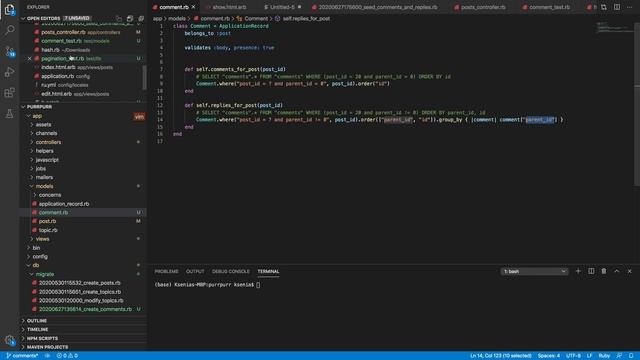Screen dimensions: 640x360
Task: Open the Problems panel tab
Action: pos(166,271)
